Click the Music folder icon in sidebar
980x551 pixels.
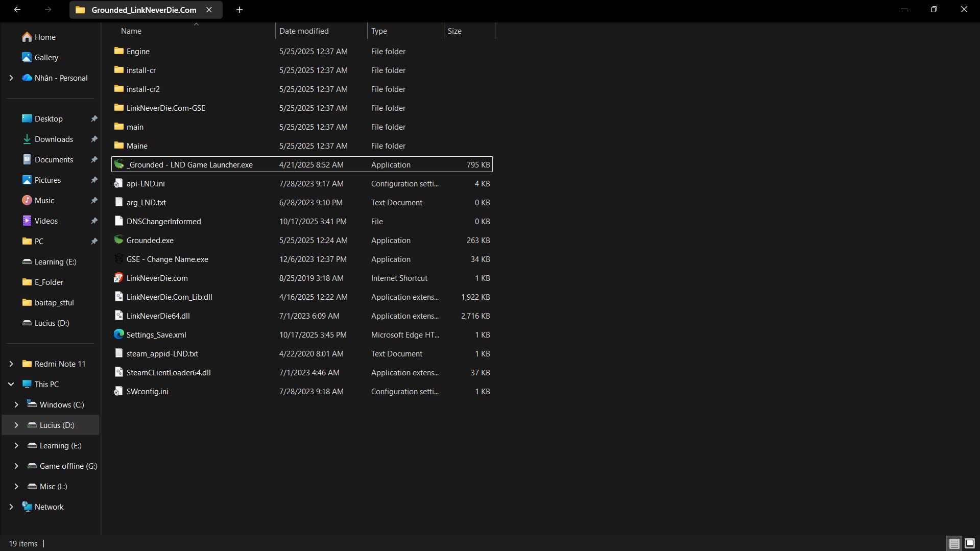tap(27, 200)
